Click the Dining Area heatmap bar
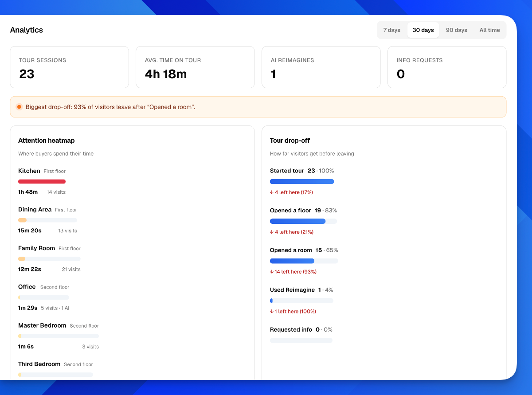 pyautogui.click(x=47, y=220)
